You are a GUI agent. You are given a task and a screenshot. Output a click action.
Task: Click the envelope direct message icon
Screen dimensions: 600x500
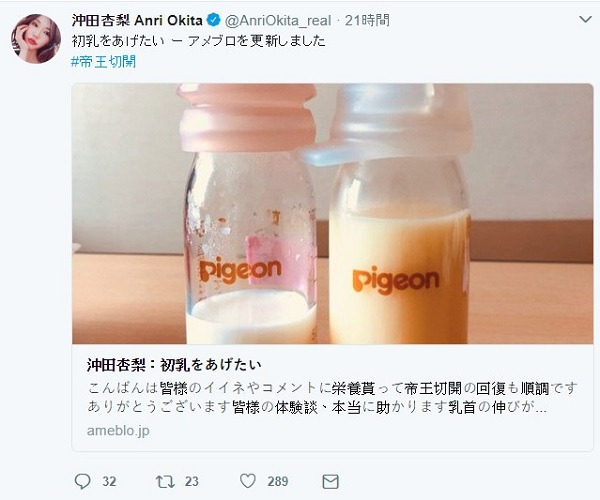331,481
